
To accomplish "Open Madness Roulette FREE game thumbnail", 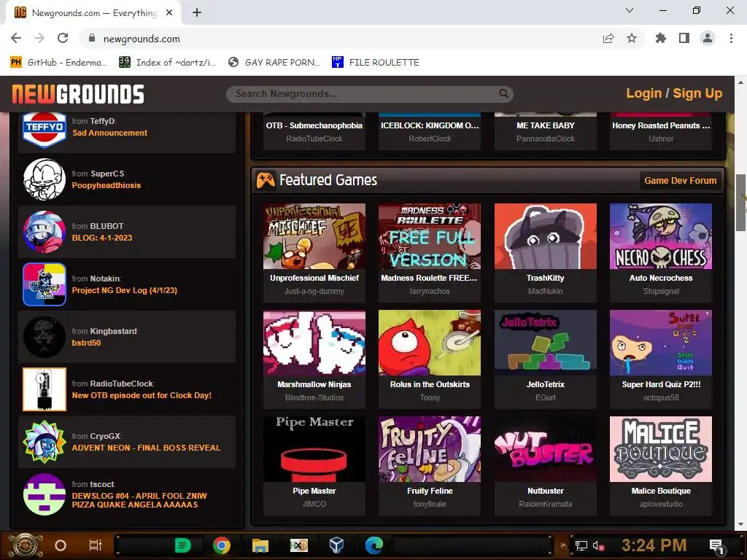I will (430, 236).
